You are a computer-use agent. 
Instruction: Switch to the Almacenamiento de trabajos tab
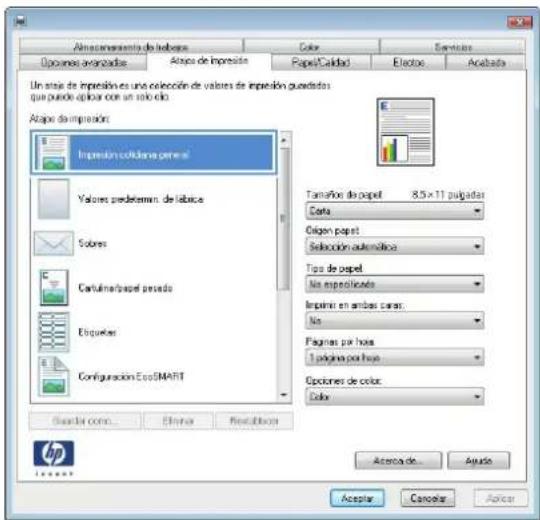click(x=131, y=47)
